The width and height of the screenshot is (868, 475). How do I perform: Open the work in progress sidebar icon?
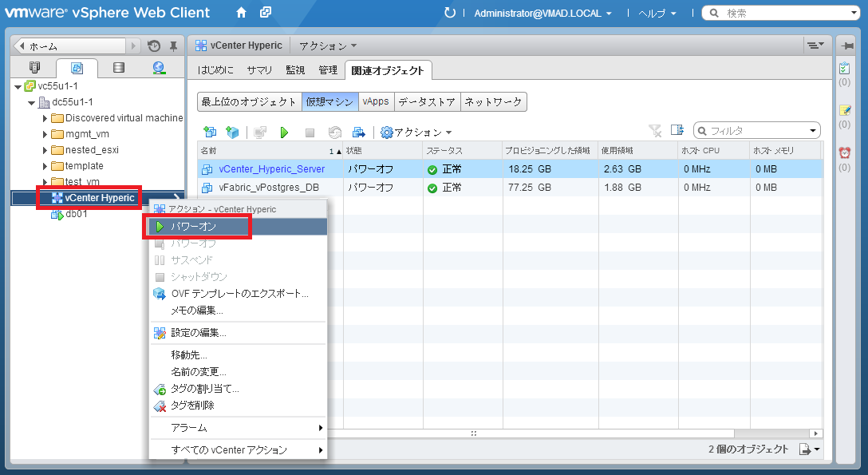[844, 111]
